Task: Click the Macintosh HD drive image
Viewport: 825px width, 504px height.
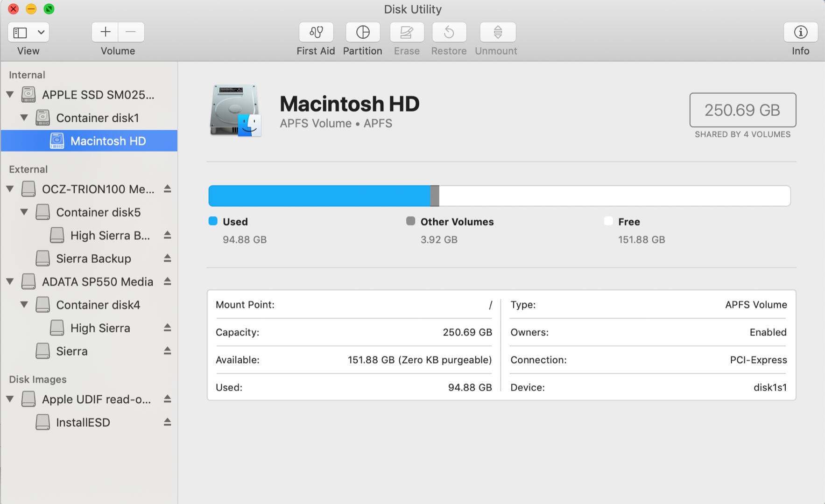Action: [x=235, y=111]
